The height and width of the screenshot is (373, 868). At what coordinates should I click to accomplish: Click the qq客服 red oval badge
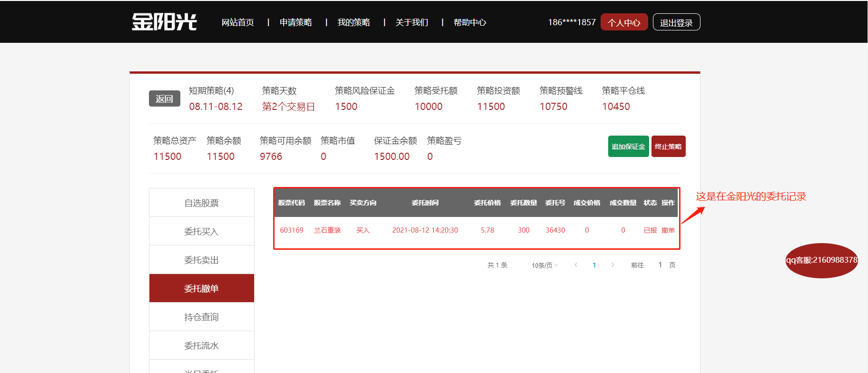821,260
